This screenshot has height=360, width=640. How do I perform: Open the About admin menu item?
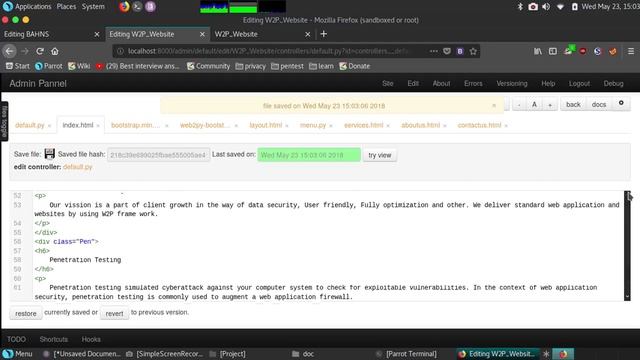[441, 83]
